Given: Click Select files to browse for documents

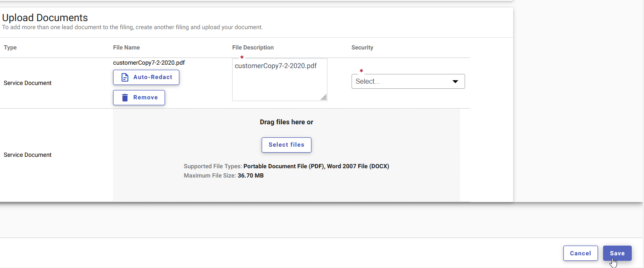Looking at the screenshot, I should [x=286, y=145].
